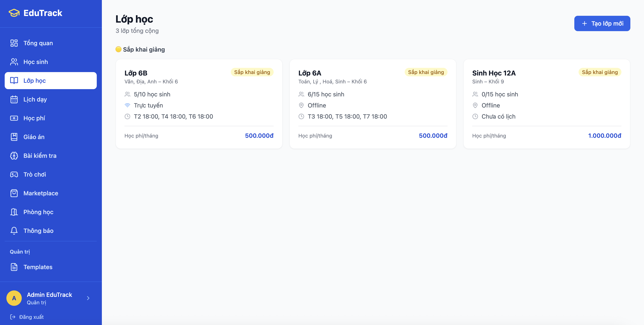Click the yellow Admin avatar circle
Viewport: 644px width, 325px height.
(14, 298)
